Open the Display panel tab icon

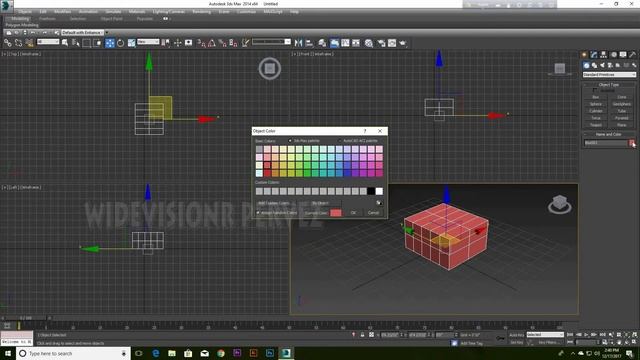[623, 55]
